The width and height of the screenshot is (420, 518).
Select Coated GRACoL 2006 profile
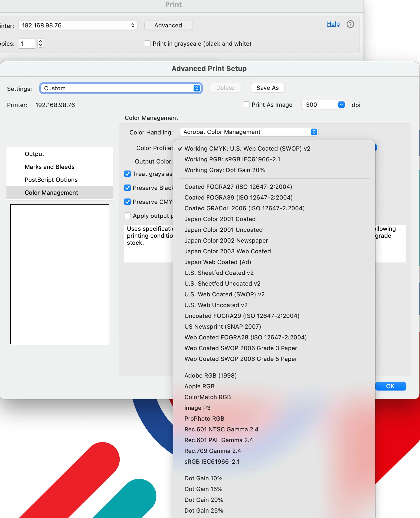pos(274,208)
